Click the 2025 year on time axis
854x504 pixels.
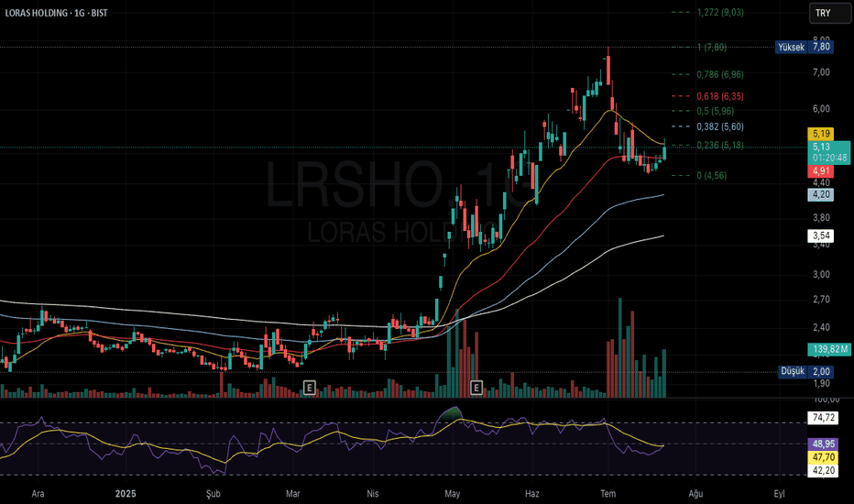(x=126, y=494)
